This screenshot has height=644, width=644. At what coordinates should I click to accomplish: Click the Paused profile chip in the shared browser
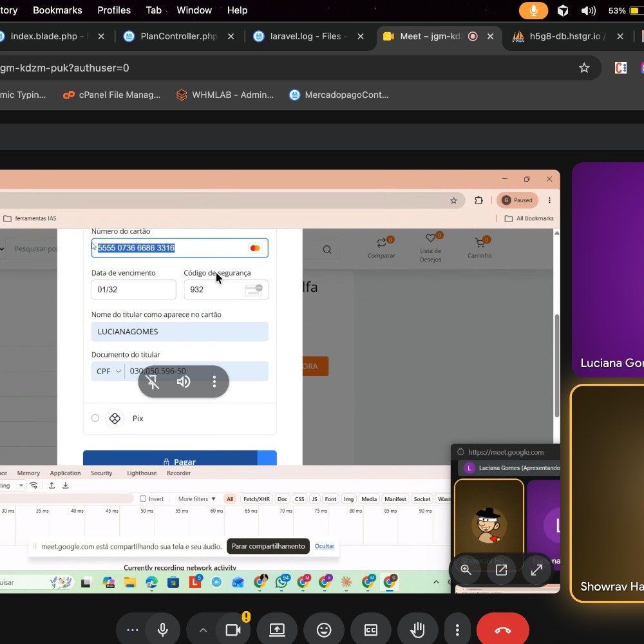pos(517,200)
